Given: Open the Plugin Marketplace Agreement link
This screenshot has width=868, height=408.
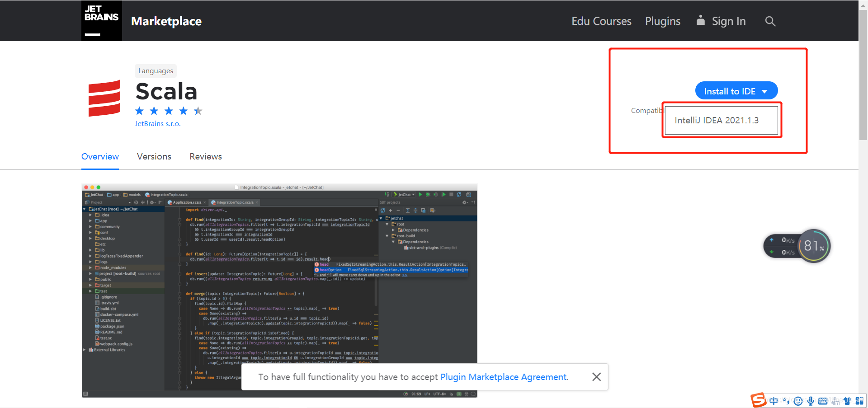Looking at the screenshot, I should point(504,377).
